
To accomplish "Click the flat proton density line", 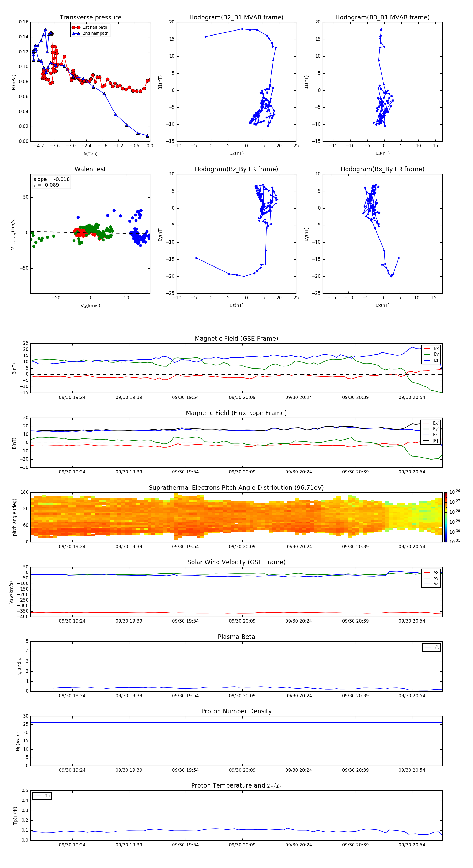I will click(x=236, y=723).
